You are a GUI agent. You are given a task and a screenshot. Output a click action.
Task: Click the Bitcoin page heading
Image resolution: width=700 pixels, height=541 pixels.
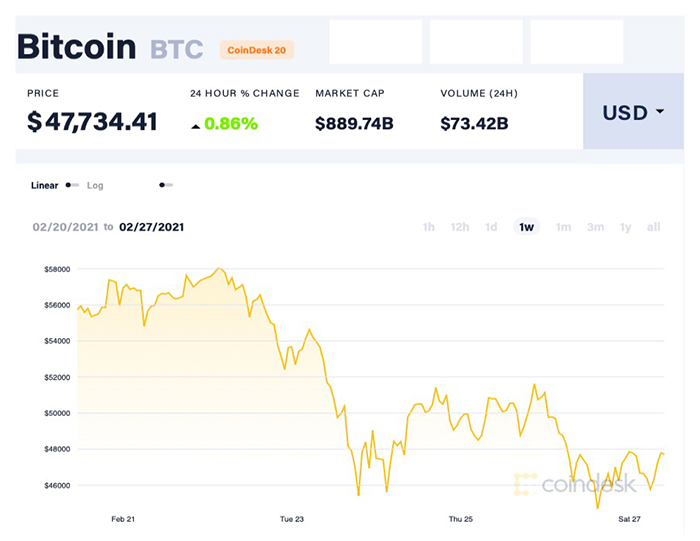76,46
